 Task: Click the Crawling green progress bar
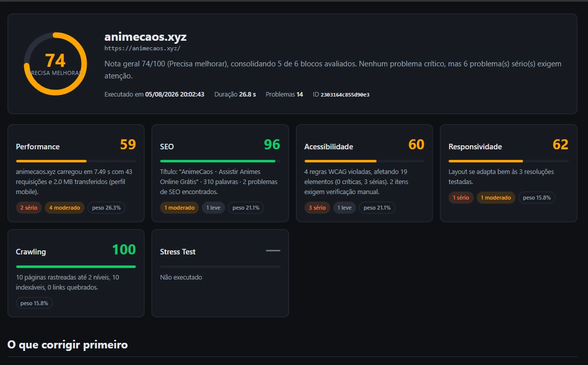[76, 266]
